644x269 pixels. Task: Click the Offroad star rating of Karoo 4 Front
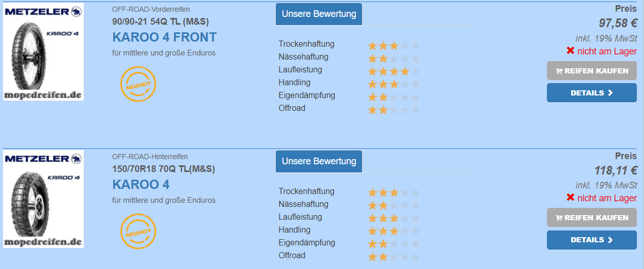(x=394, y=110)
